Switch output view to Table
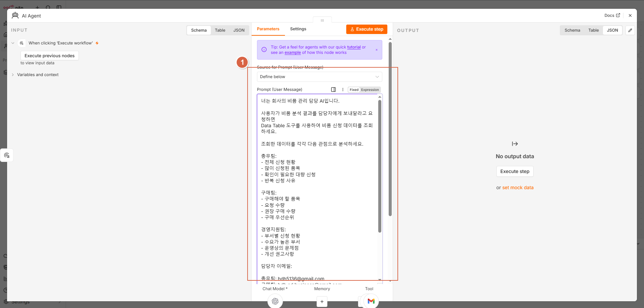This screenshot has width=644, height=308. tap(593, 30)
